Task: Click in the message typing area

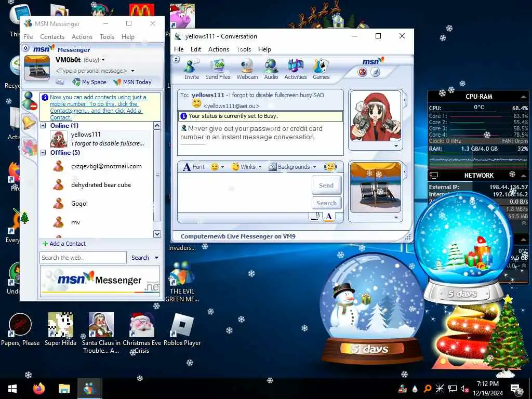Action: point(244,193)
